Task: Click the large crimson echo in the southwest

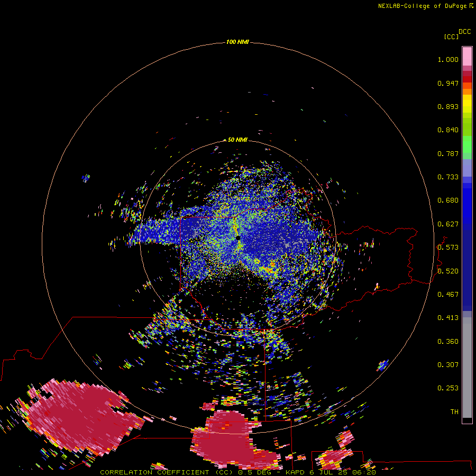Action: coord(80,417)
